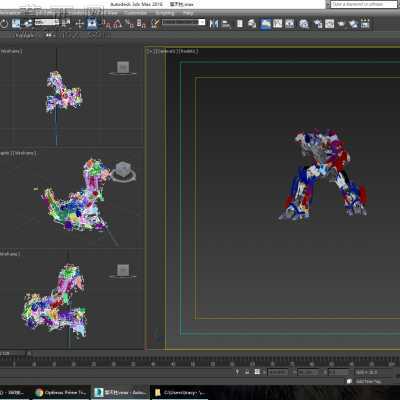Toggle Absolute/Offset transform type-in mode
Image resolution: width=400 pixels, height=400 pixels.
(257, 372)
